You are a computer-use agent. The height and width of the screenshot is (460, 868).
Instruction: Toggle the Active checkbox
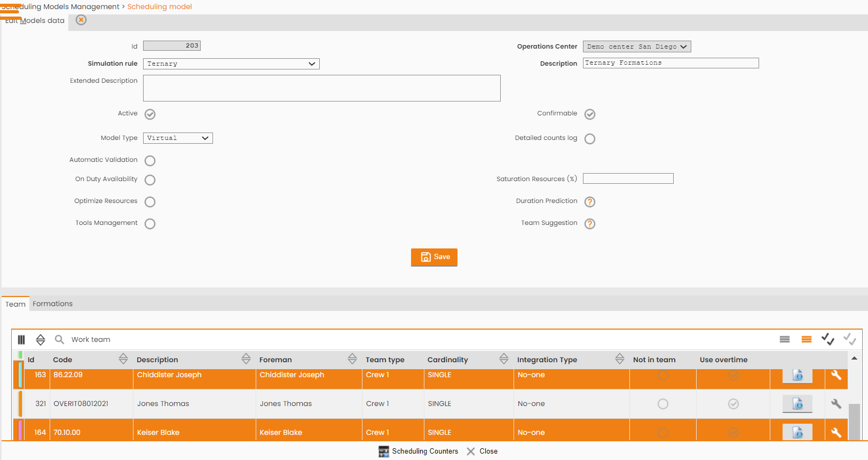click(150, 114)
